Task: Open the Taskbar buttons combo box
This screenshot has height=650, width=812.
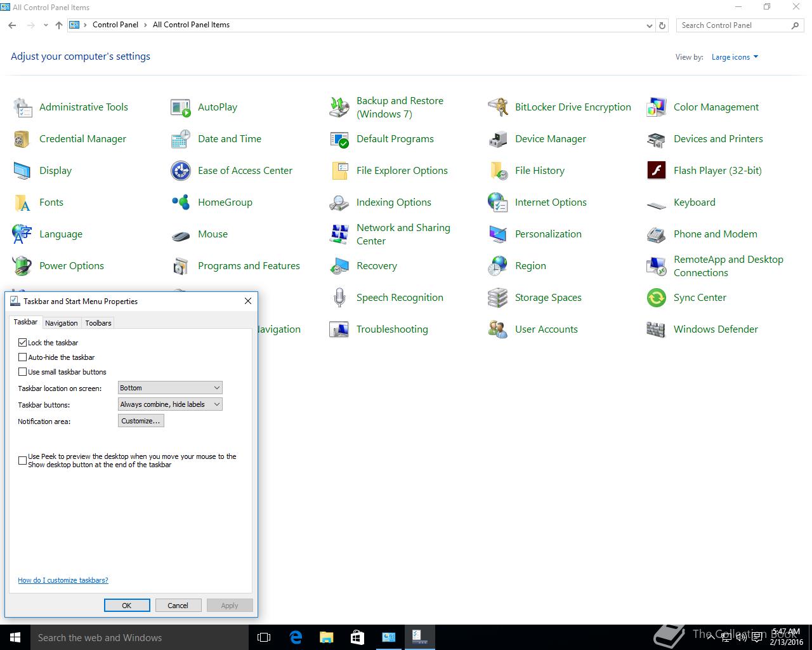Action: point(170,404)
